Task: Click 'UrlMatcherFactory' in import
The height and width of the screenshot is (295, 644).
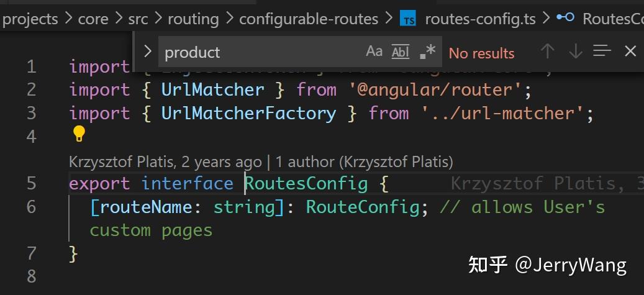Action: [249, 113]
